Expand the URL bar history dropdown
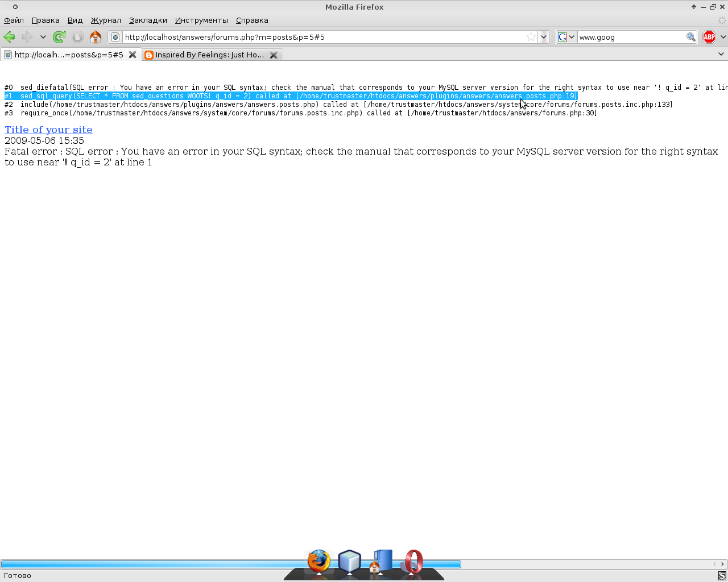The height and width of the screenshot is (582, 728). click(544, 37)
